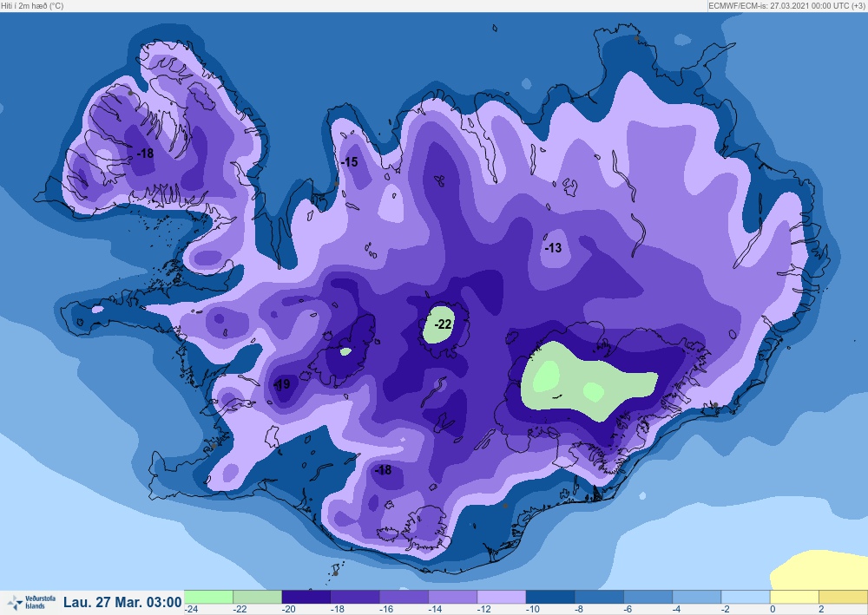Screen dimensions: 868x615
Task: Click the "-10" legend scale label
Action: pos(533,610)
